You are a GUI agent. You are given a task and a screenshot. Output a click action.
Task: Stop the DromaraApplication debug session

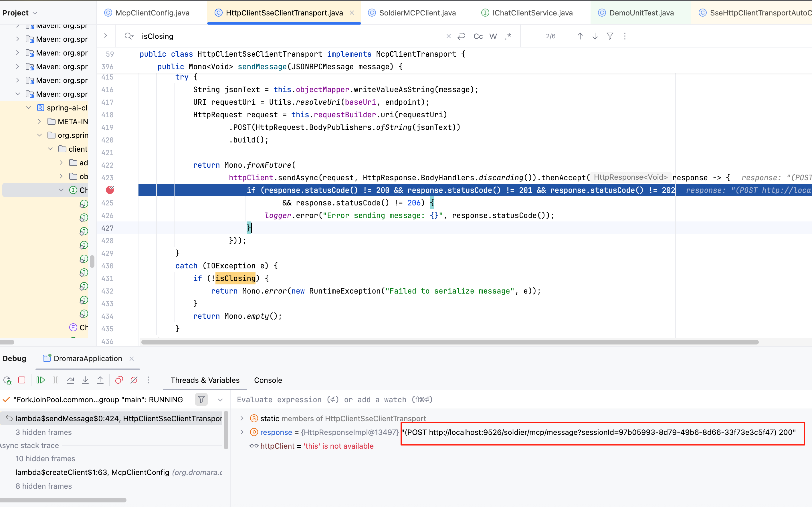point(22,380)
